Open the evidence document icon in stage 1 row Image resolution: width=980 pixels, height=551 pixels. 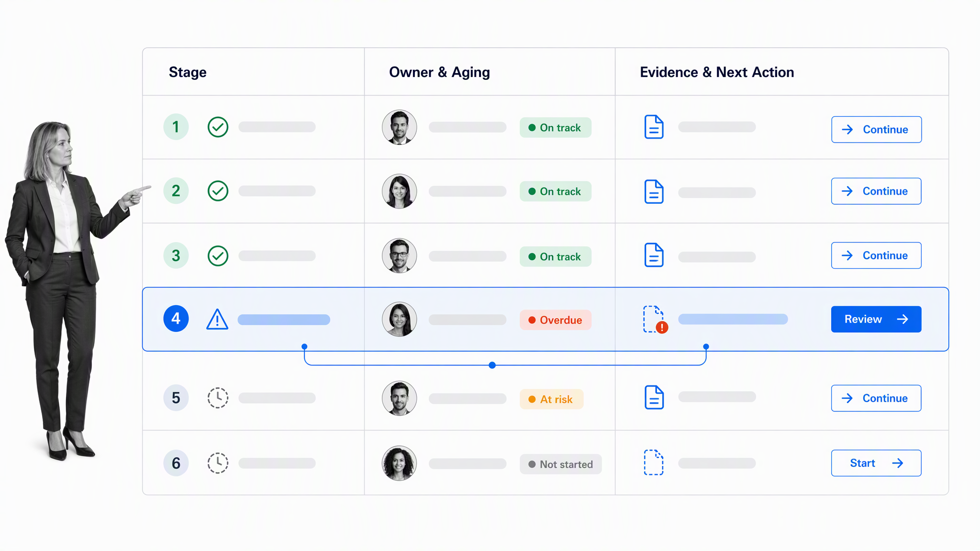tap(654, 127)
